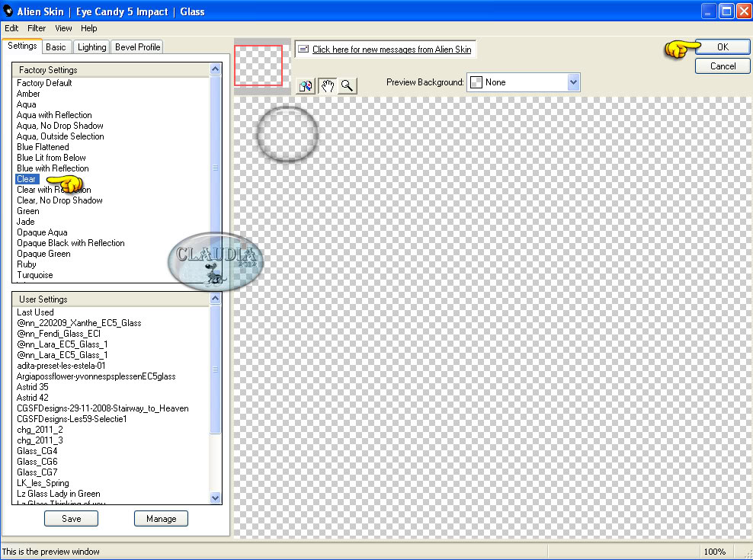Click the 100% zoom status value

click(715, 552)
